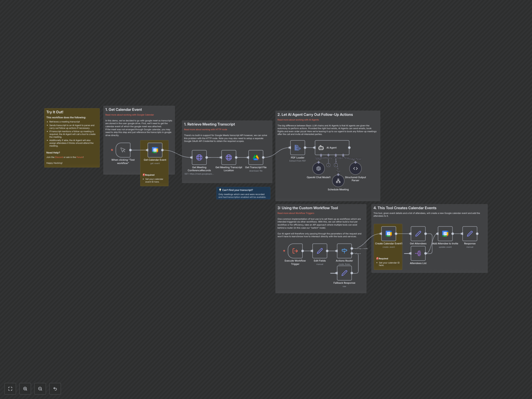Open the OpenAI Chat Model1 node
This screenshot has height=399, width=532.
tap(318, 168)
